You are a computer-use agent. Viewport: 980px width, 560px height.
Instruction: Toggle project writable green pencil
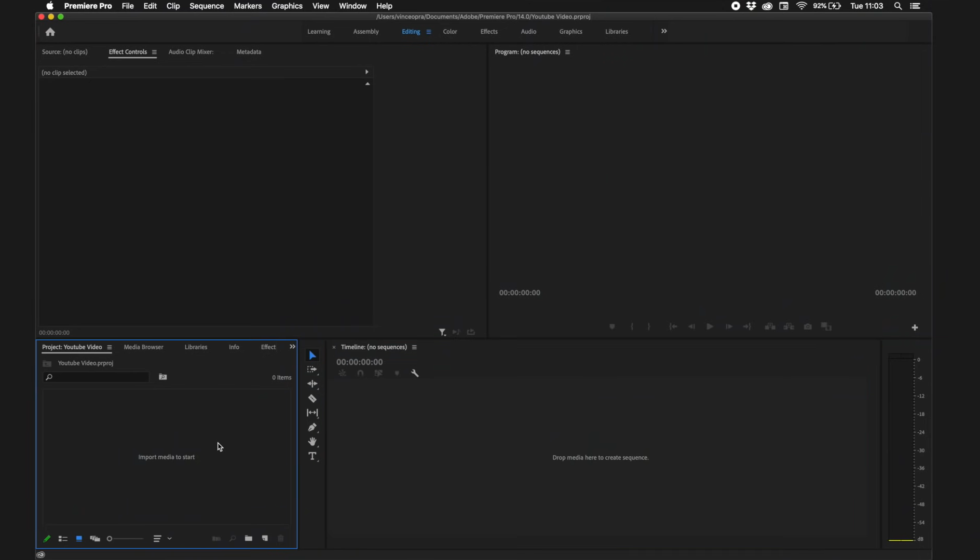click(x=47, y=539)
